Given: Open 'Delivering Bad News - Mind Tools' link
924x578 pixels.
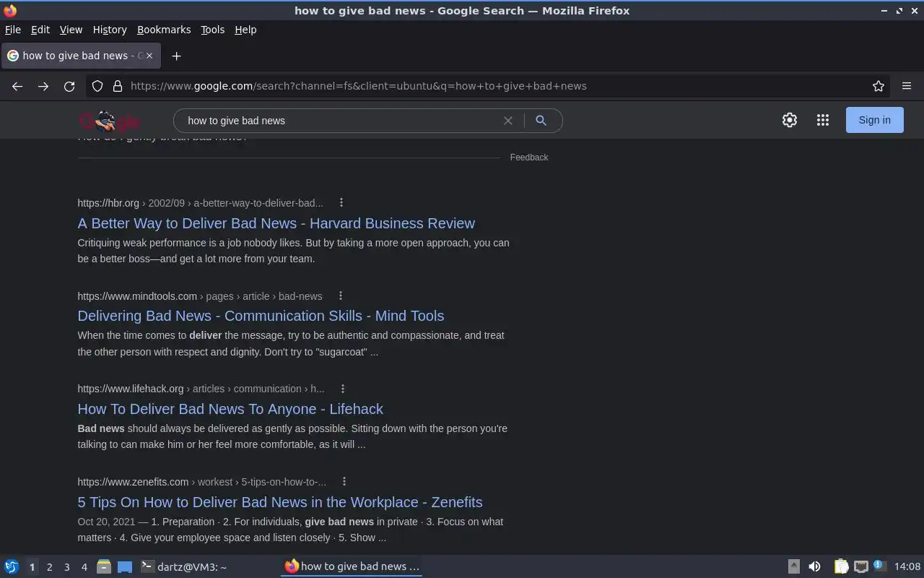Looking at the screenshot, I should (261, 316).
